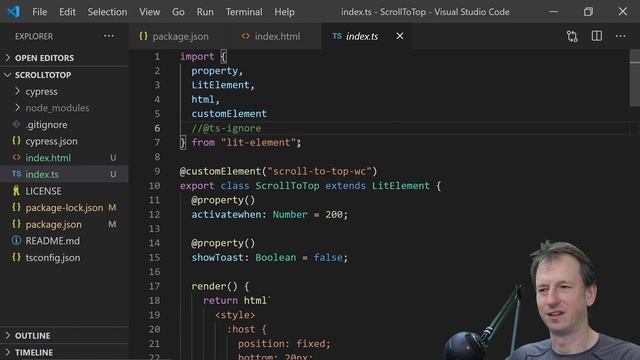Switch to the package.json tab
Image resolution: width=640 pixels, height=360 pixels.
click(x=179, y=36)
